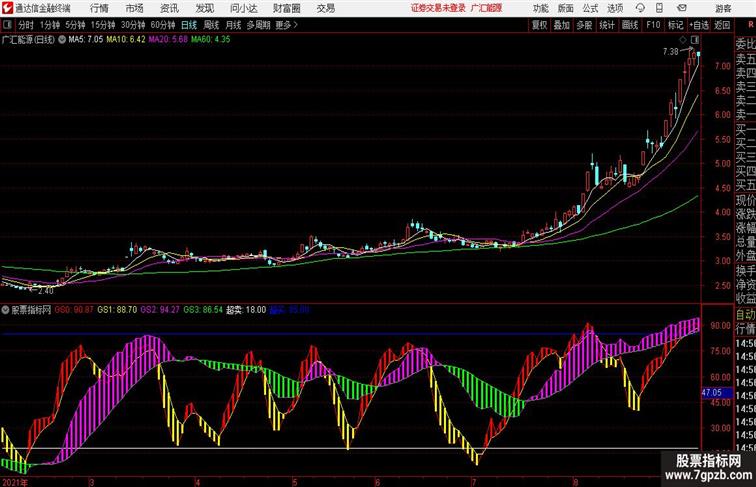Open the 资讯 menu
The height and width of the screenshot is (487, 756).
pyautogui.click(x=169, y=8)
